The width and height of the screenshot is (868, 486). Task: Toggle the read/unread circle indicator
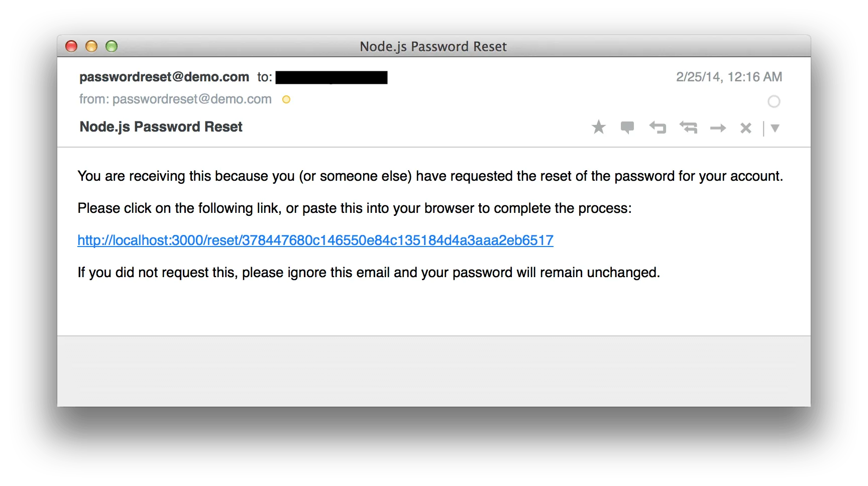(x=774, y=101)
